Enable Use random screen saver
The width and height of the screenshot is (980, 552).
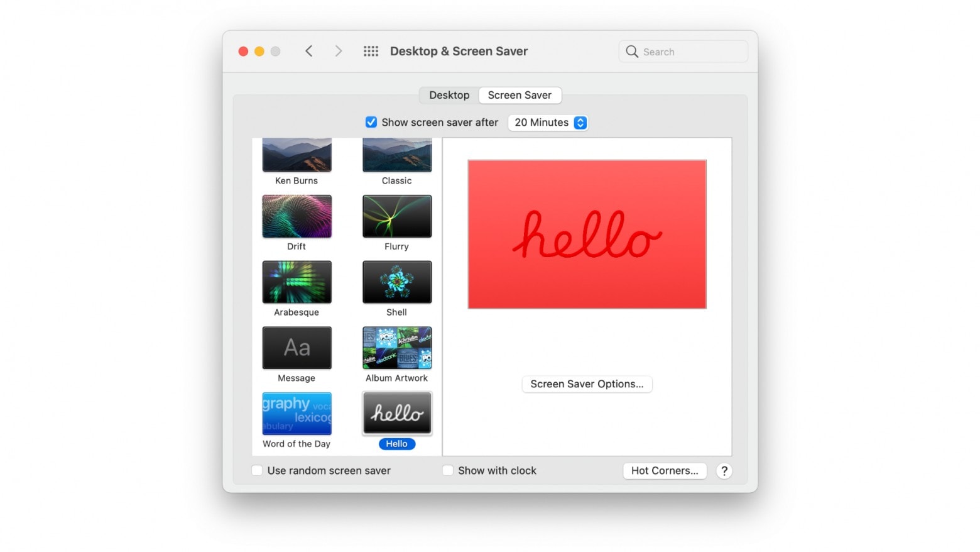coord(257,470)
